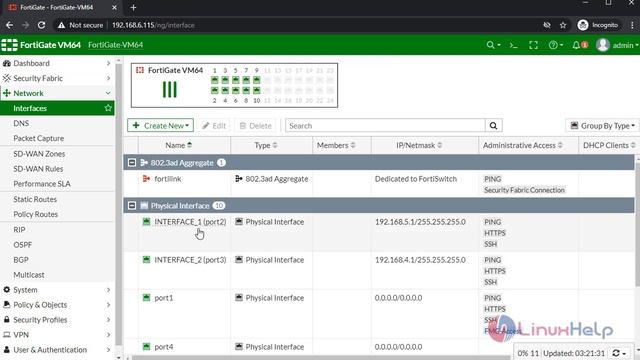Image resolution: width=640 pixels, height=360 pixels.
Task: Sort by Type column header
Action: coord(266,145)
